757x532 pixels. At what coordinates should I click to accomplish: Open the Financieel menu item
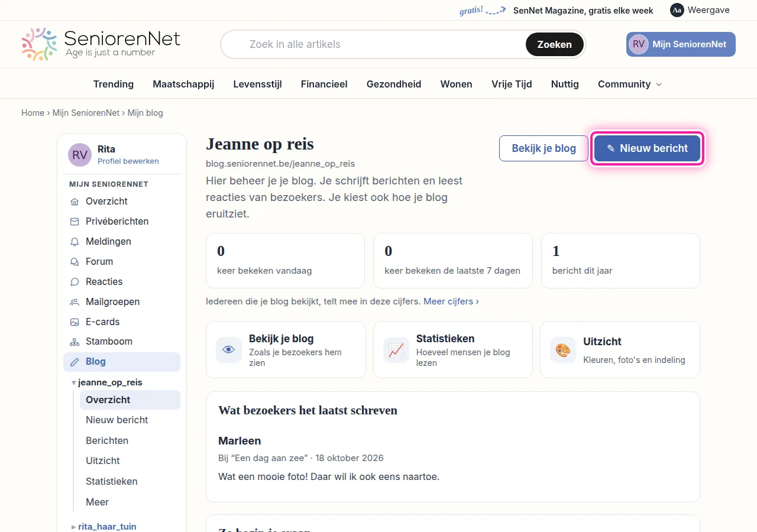click(324, 84)
